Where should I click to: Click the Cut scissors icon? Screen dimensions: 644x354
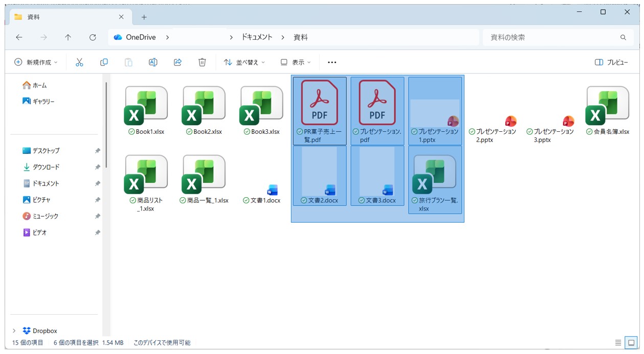click(79, 62)
